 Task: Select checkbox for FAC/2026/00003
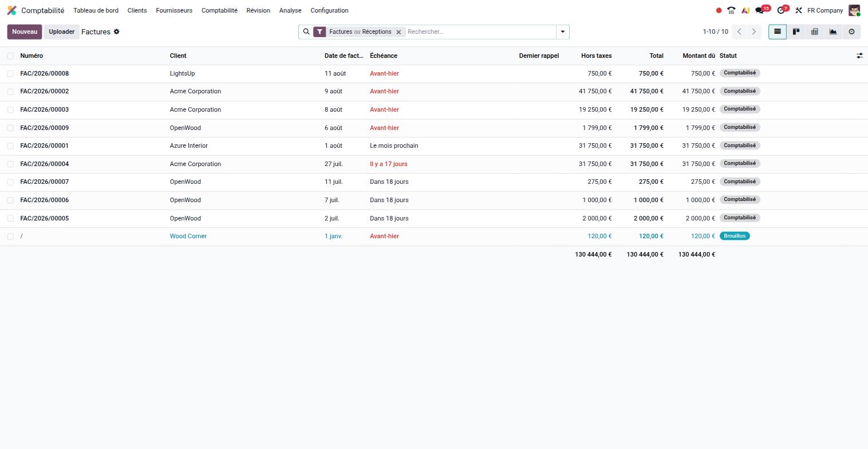click(x=10, y=109)
